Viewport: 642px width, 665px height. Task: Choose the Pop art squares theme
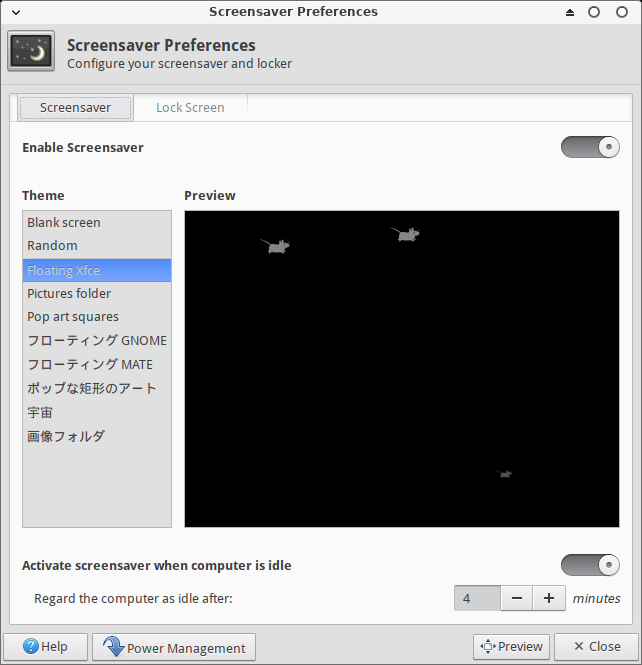97,317
